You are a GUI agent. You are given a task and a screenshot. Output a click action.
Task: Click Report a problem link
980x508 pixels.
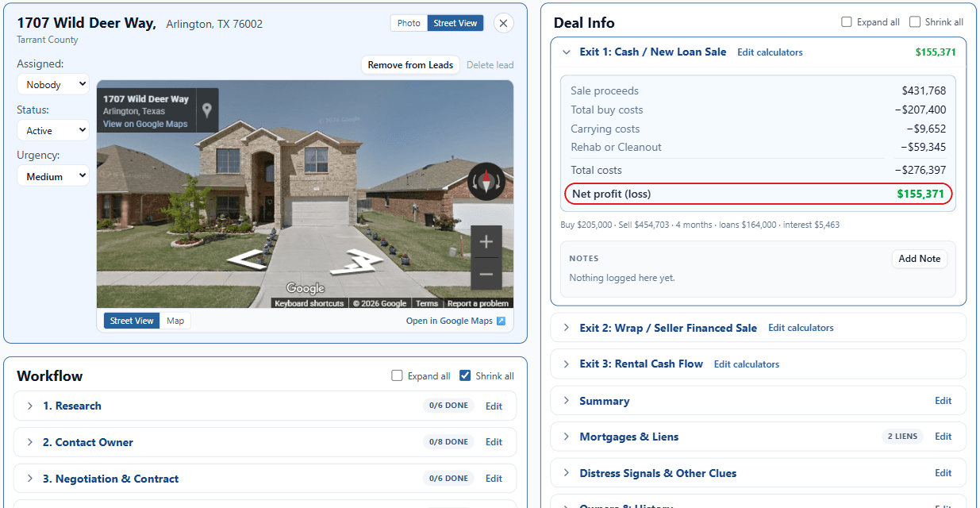click(x=478, y=303)
